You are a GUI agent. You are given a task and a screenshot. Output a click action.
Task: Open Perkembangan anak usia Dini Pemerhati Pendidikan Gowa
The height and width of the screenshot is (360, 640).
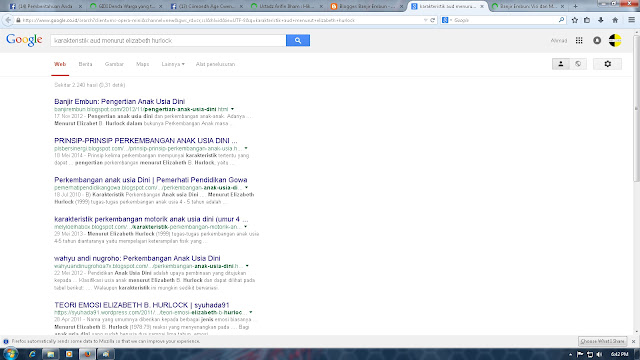pyautogui.click(x=151, y=180)
